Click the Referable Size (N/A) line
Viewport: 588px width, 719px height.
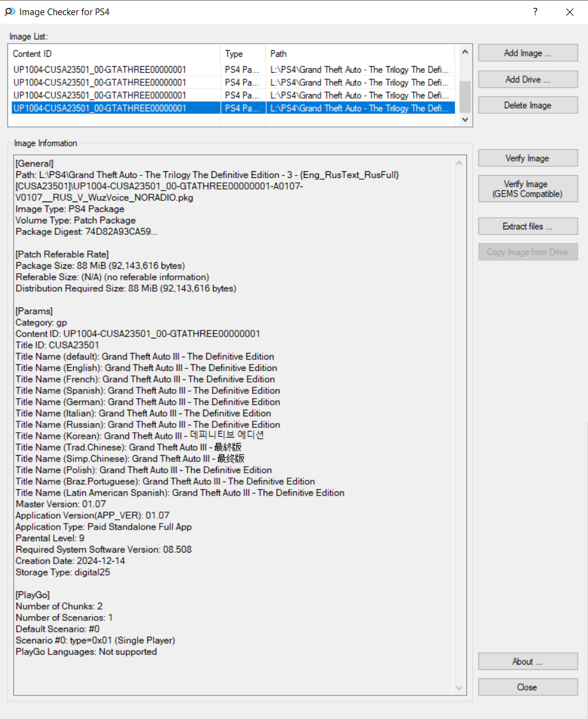113,277
